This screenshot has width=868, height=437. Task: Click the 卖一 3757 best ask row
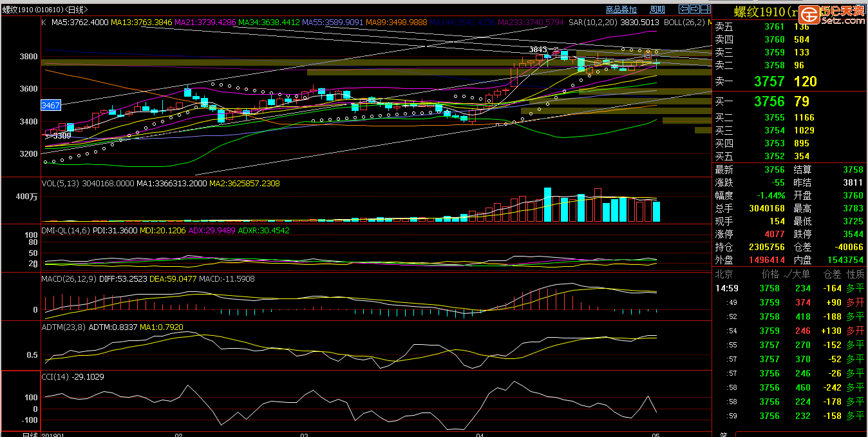[x=790, y=81]
